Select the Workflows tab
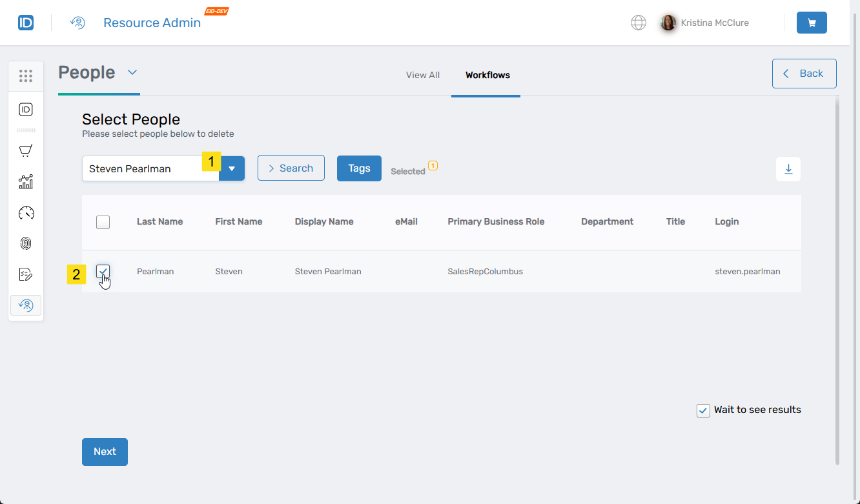 tap(487, 75)
